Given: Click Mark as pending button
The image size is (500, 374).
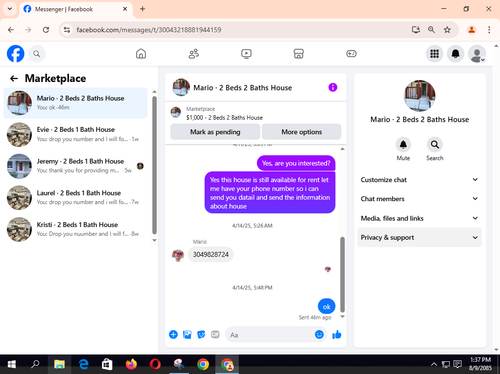Looking at the screenshot, I should pyautogui.click(x=215, y=132).
